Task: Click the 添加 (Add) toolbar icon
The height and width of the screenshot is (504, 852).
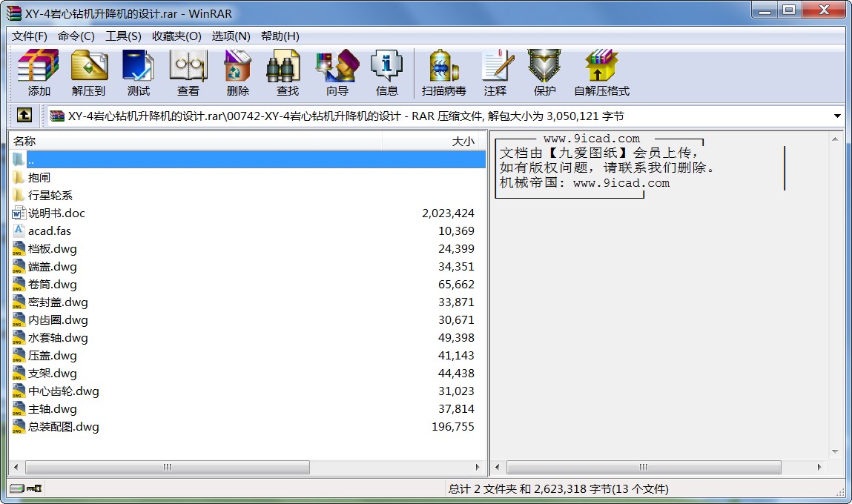Action: [x=38, y=73]
